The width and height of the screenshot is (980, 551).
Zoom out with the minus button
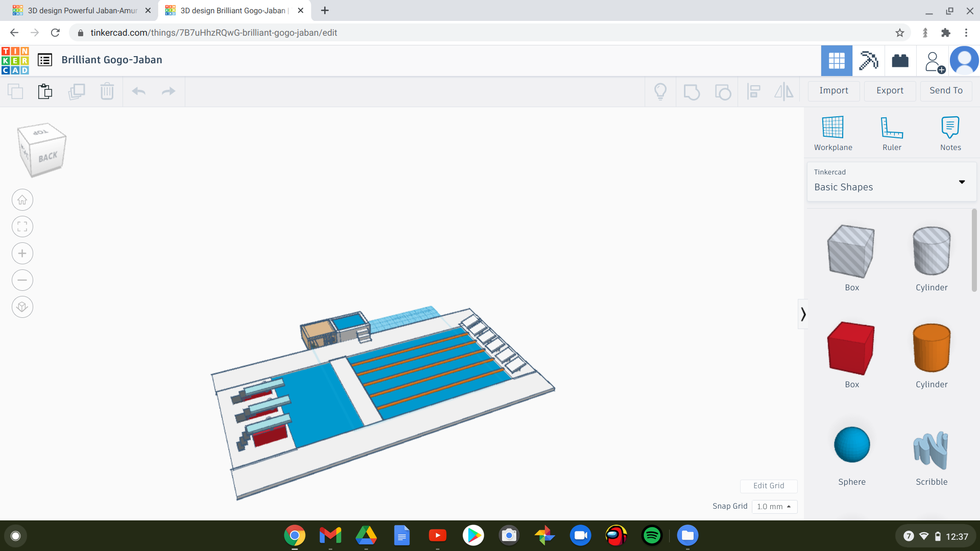tap(22, 280)
